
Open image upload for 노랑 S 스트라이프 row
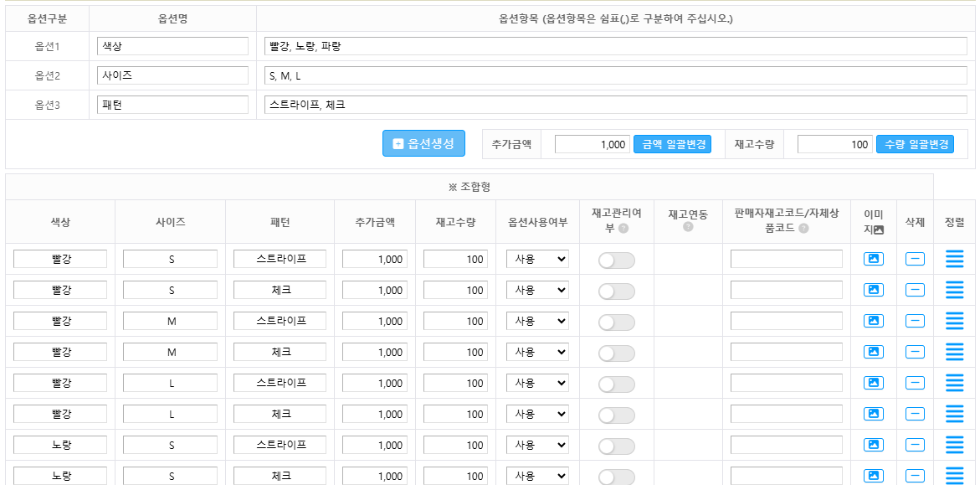[873, 446]
